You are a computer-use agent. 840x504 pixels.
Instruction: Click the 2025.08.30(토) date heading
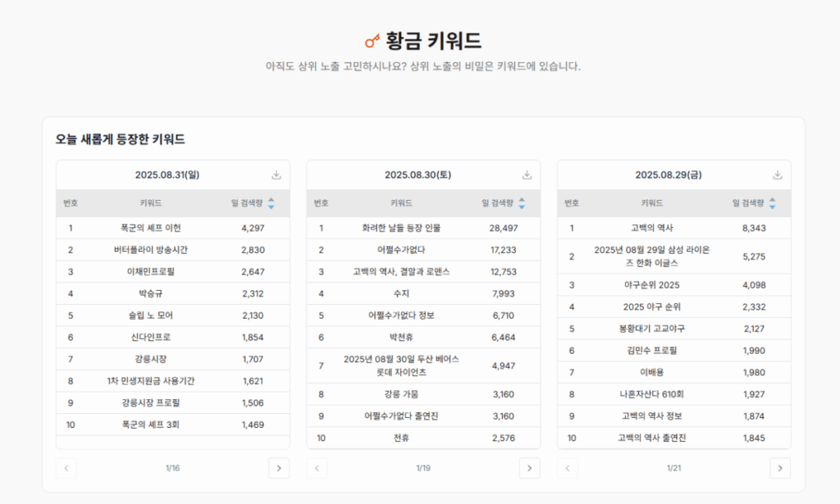(418, 175)
